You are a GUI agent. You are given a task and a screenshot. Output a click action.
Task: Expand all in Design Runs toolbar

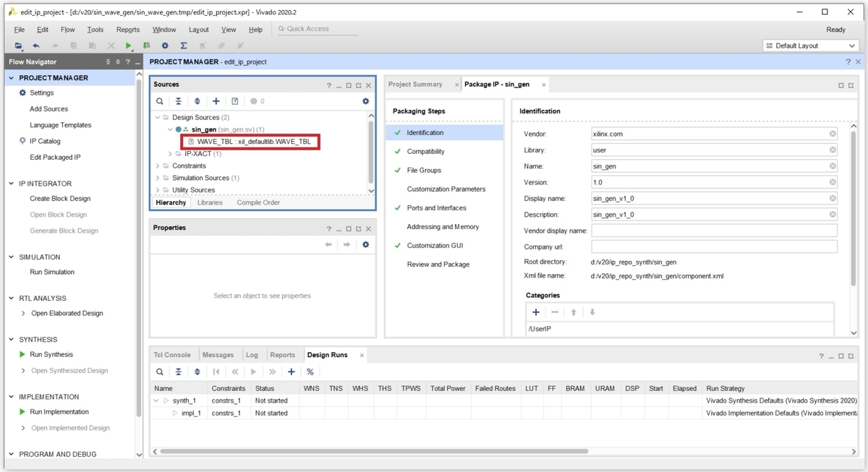197,372
